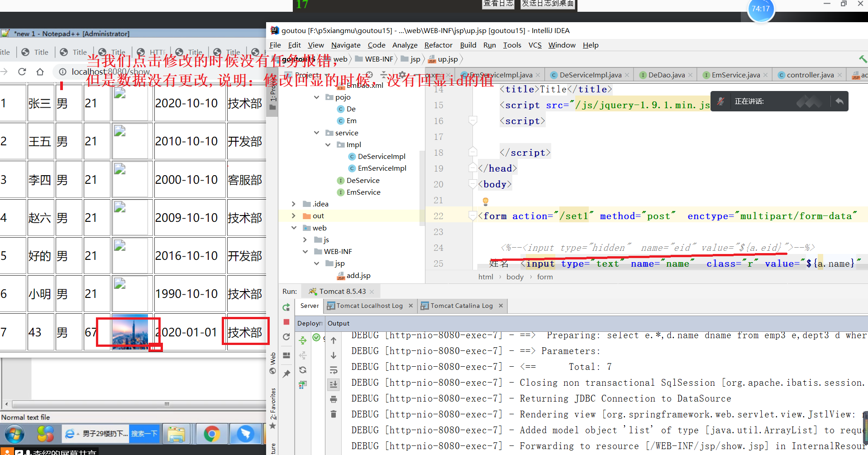Viewport: 868px width, 455px height.
Task: Click the down-arrow icon in output toolbar
Action: point(334,355)
